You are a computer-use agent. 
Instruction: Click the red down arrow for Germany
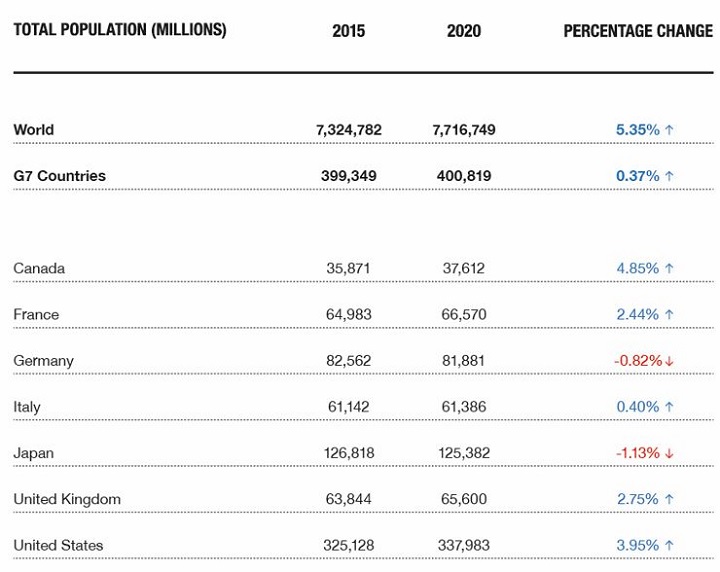[670, 361]
